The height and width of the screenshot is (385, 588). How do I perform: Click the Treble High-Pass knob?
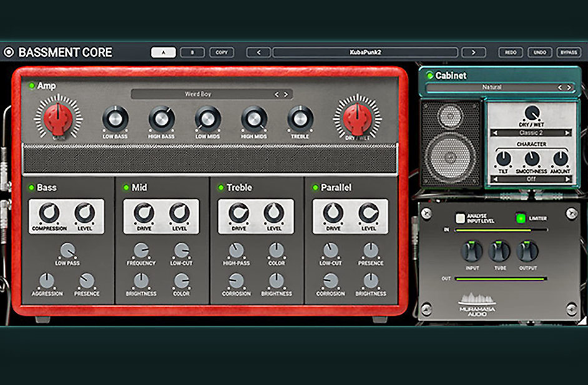(x=236, y=250)
